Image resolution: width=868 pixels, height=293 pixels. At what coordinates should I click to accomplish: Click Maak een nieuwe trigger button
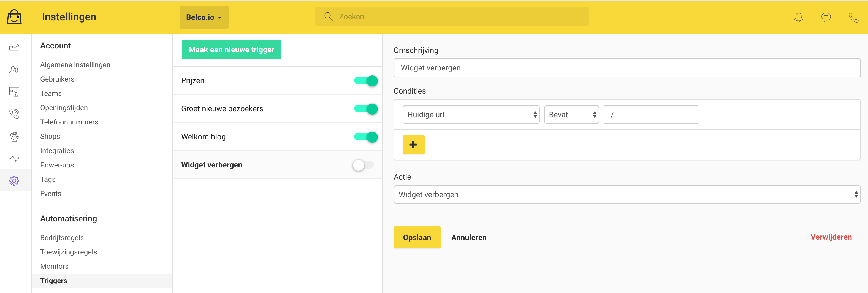232,50
